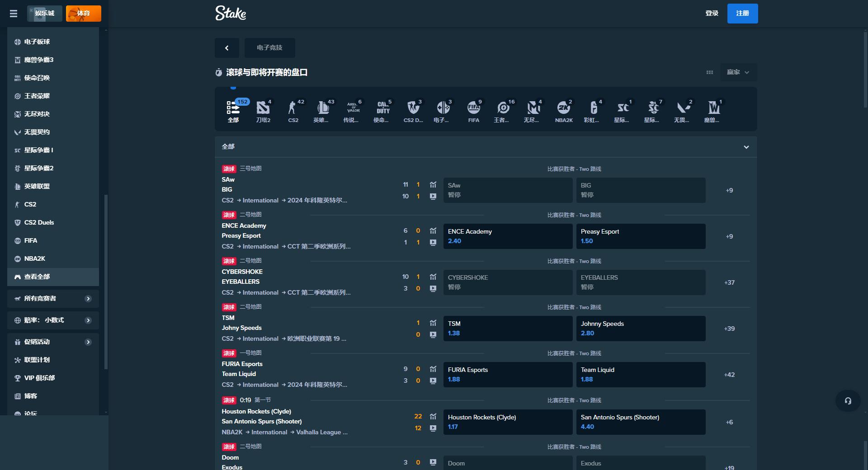
Task: Click the 登录 login link
Action: (x=712, y=14)
